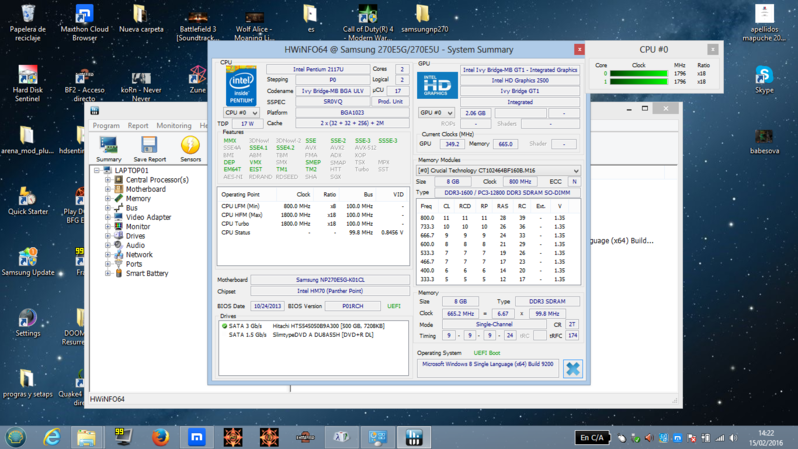Expand the Bus tree node
This screenshot has width=798, height=449.
[x=108, y=208]
